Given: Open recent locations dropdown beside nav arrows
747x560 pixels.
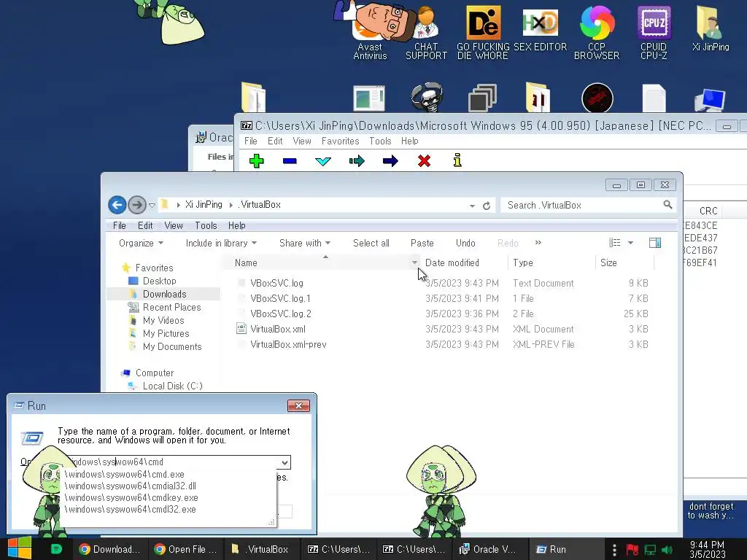Looking at the screenshot, I should coord(152,206).
